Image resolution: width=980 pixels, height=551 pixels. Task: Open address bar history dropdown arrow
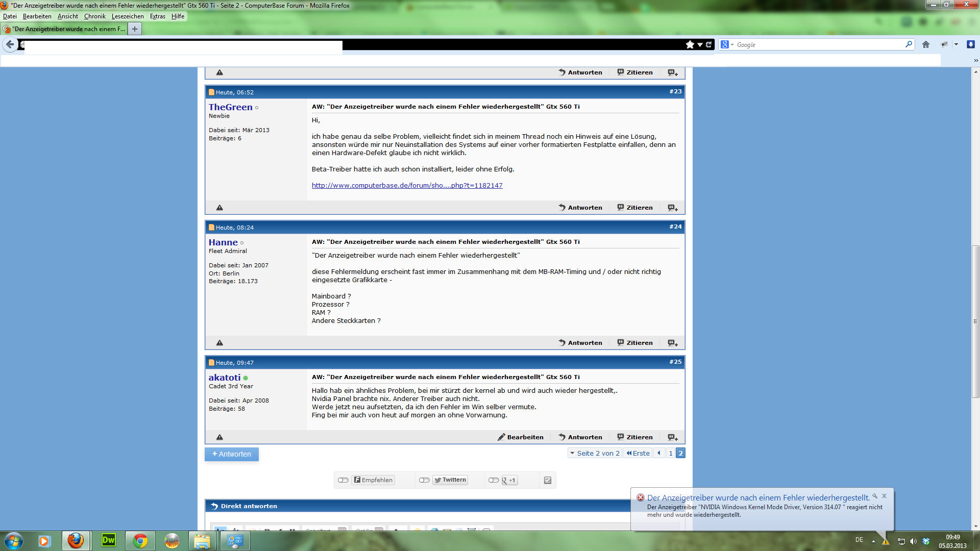pos(700,45)
